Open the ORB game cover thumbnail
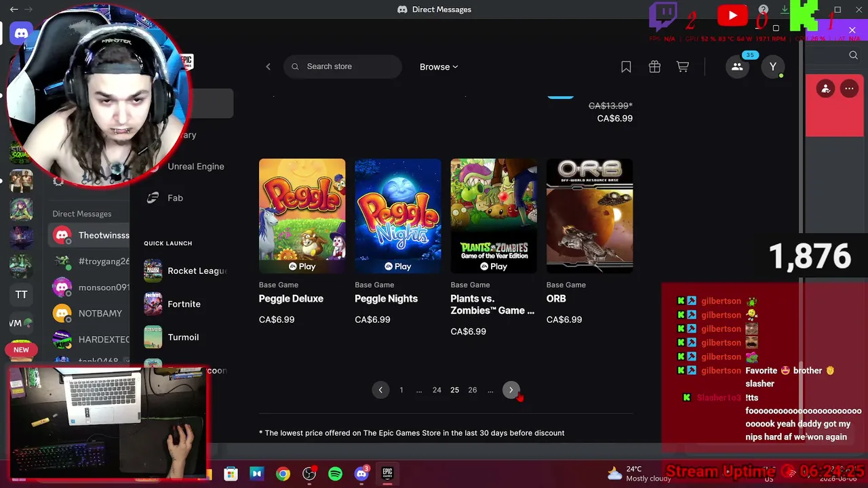The image size is (868, 488). 590,216
